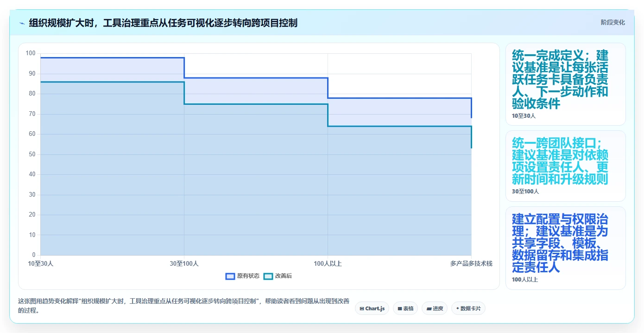Click the 改善后 legend color box
Image resolution: width=644 pixels, height=333 pixels.
click(x=268, y=276)
